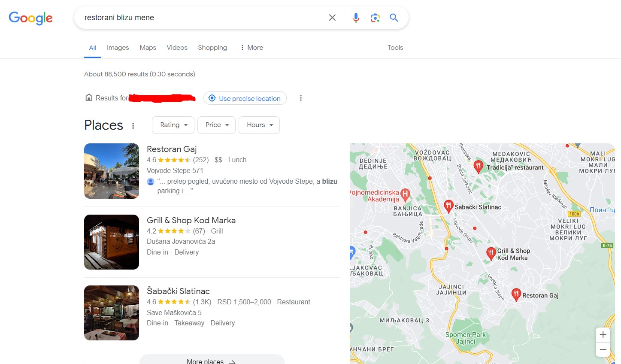Click Restoran Gaj review snippet text
Viewport: 621px width, 364px height.
247,186
